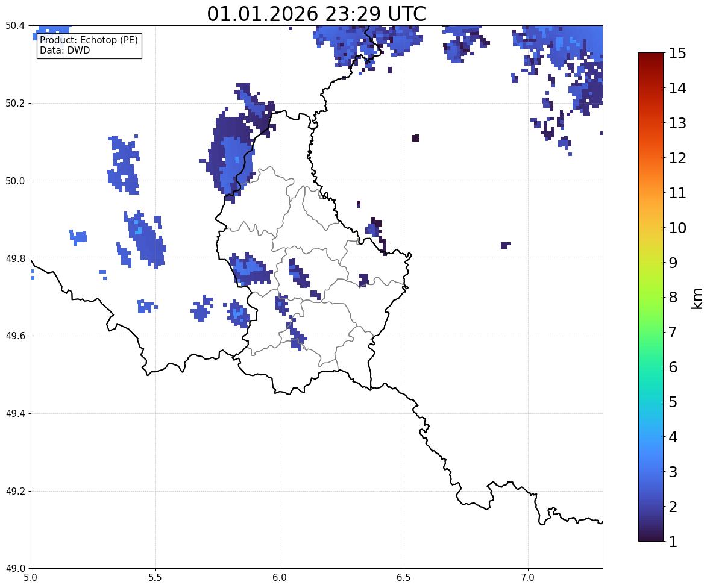Click the longitude axis label '6.0'

(280, 578)
